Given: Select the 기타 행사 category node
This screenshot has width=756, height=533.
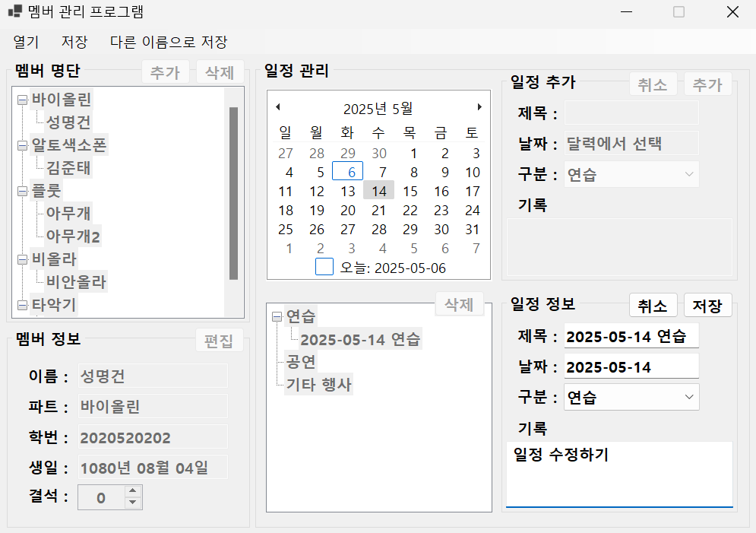Looking at the screenshot, I should click(x=318, y=385).
